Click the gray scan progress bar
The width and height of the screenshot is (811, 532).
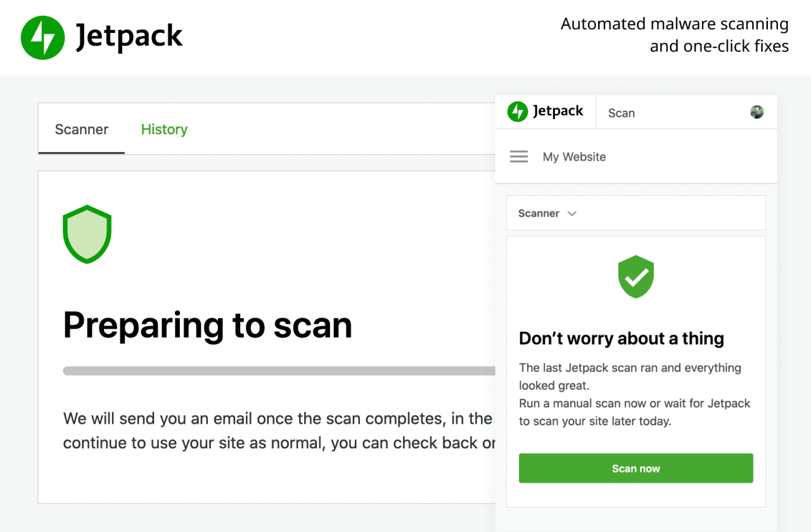click(x=279, y=371)
